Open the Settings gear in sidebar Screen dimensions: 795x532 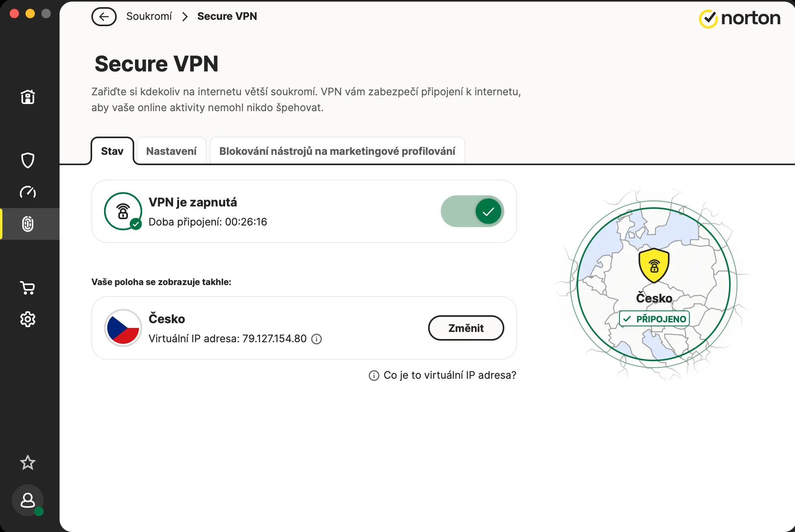28,319
